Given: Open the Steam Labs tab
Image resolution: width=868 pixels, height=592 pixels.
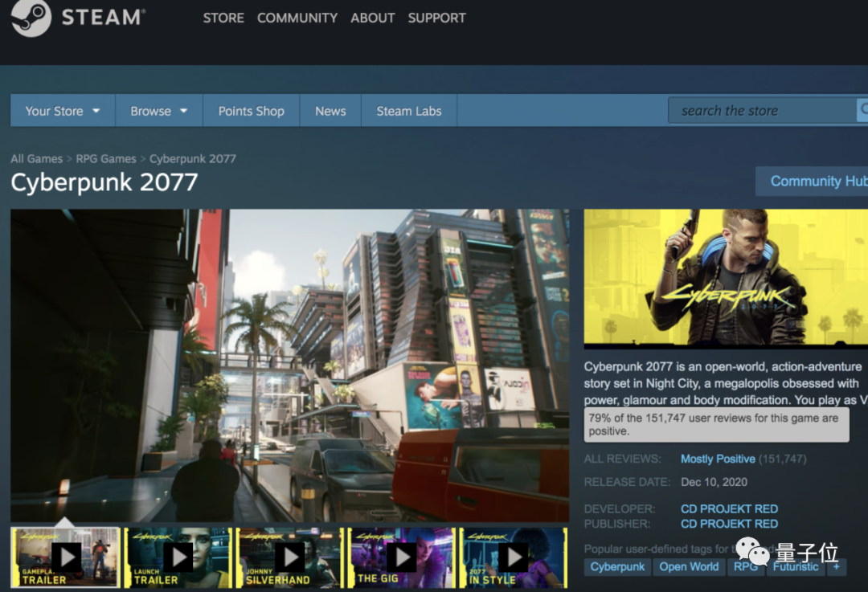Looking at the screenshot, I should 409,111.
